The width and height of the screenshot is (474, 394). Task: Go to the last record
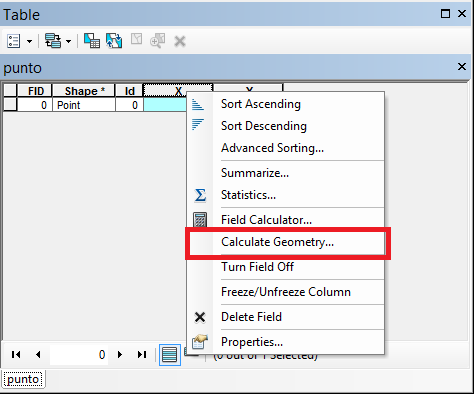pyautogui.click(x=142, y=354)
